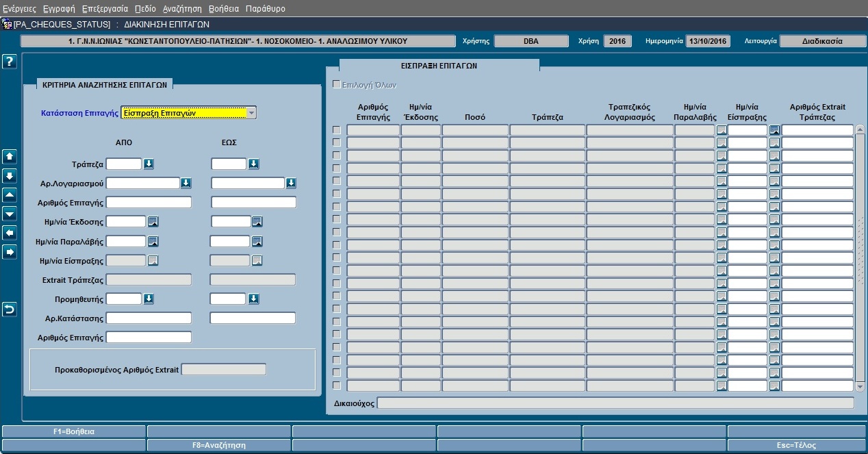The image size is (868, 454).
Task: Click the F8=Αναζήτηση button
Action: 219,445
